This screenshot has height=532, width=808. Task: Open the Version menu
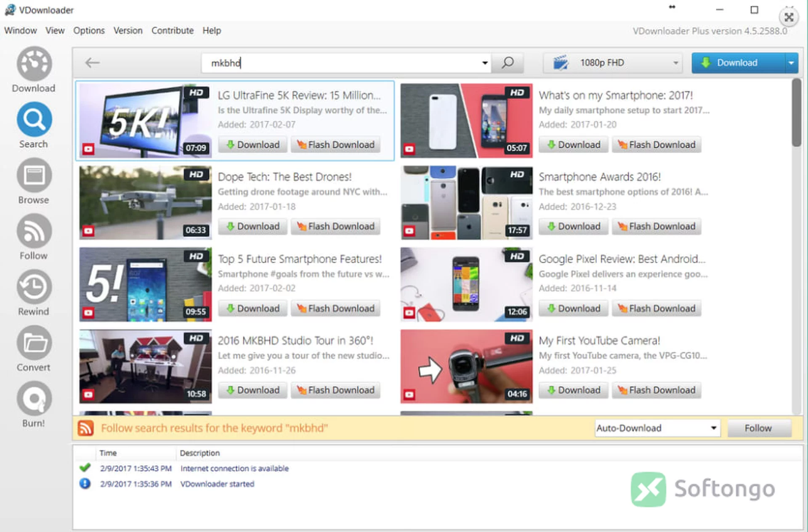coord(128,31)
